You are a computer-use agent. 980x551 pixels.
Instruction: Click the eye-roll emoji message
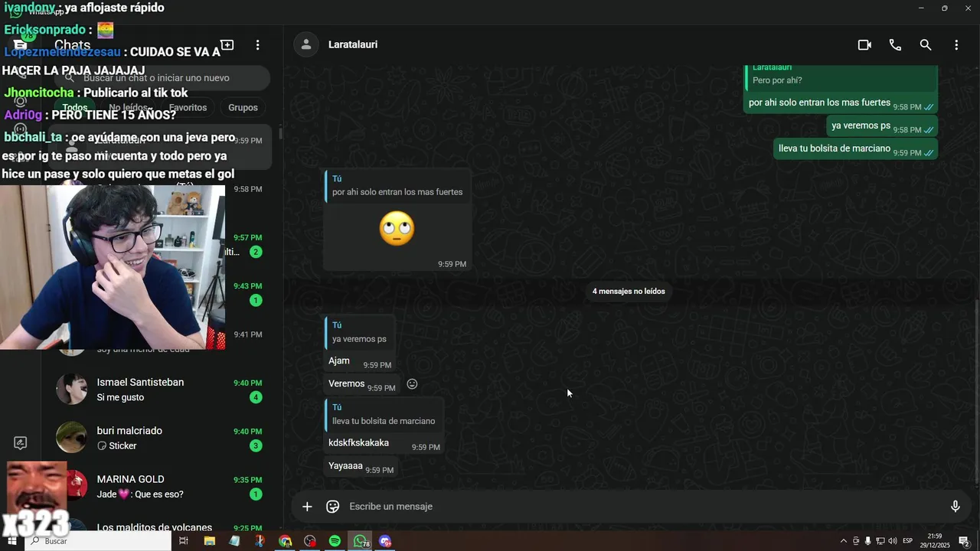tap(397, 229)
